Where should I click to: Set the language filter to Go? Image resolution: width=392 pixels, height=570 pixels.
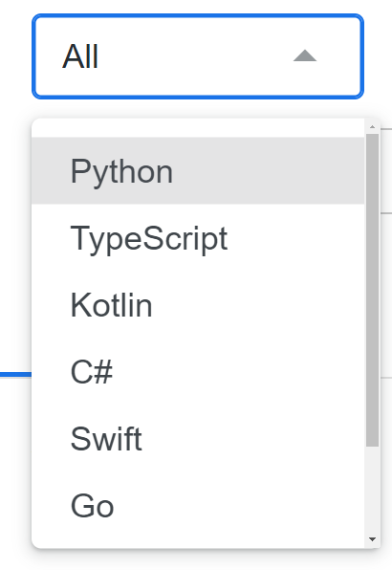[198, 505]
